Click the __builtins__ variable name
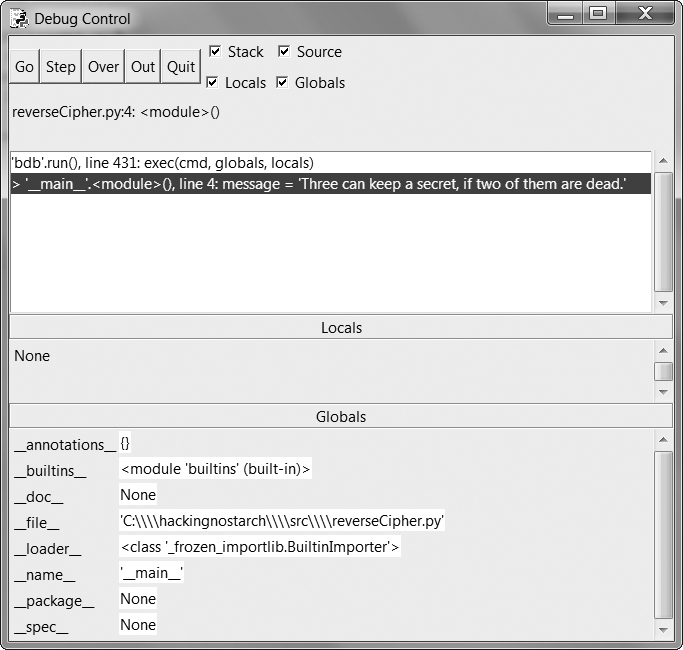 pos(50,471)
